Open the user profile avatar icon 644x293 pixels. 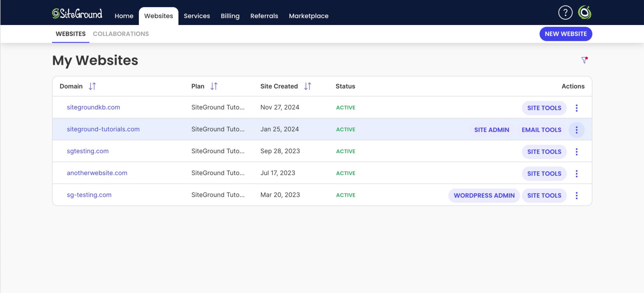[x=585, y=13]
